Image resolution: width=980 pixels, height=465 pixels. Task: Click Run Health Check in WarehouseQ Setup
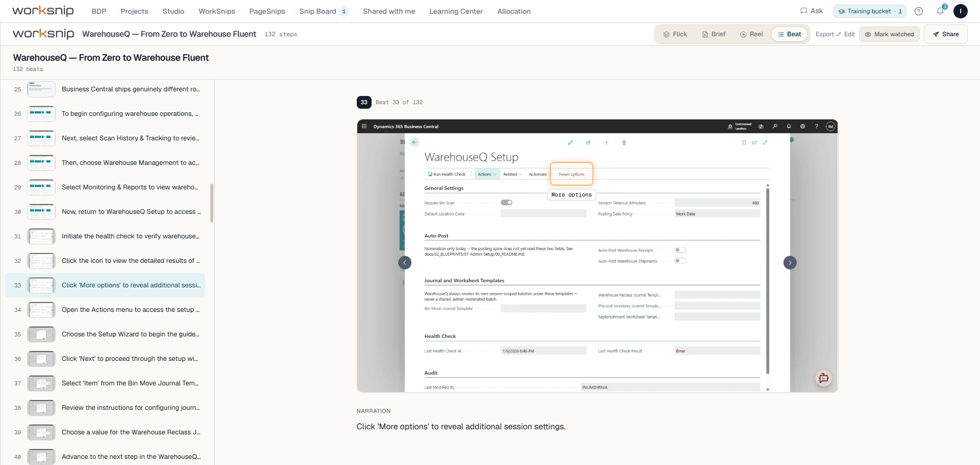pos(447,175)
